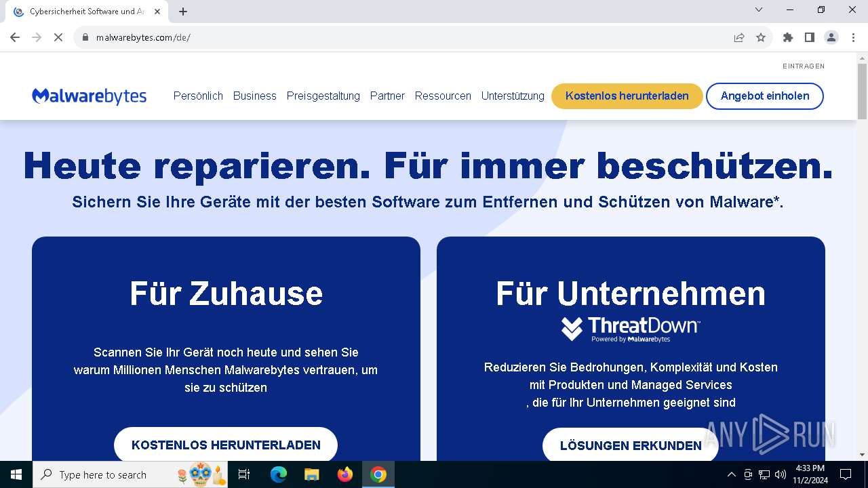Click the Type here to search box
This screenshot has height=488, width=868.
tap(131, 474)
